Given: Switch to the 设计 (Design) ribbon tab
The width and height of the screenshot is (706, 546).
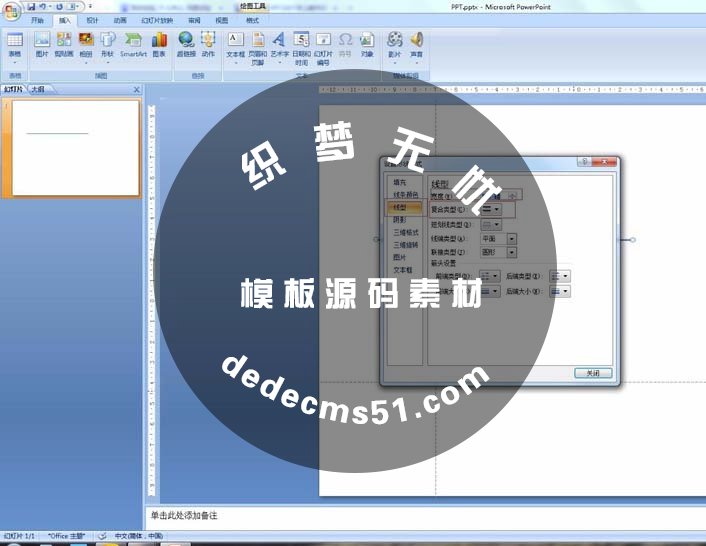Looking at the screenshot, I should click(92, 19).
